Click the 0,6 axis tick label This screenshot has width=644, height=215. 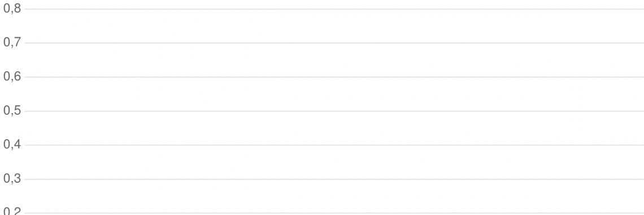pyautogui.click(x=12, y=77)
